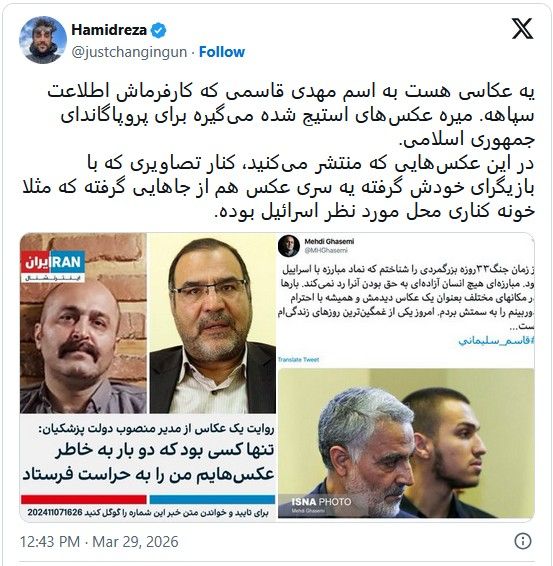Click the X logo icon
The width and height of the screenshot is (553, 566).
click(x=522, y=29)
